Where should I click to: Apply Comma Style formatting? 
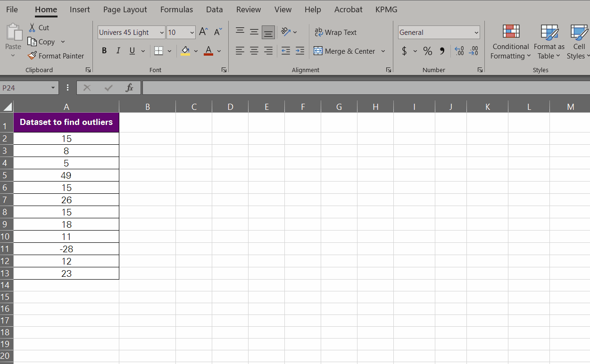pos(442,51)
